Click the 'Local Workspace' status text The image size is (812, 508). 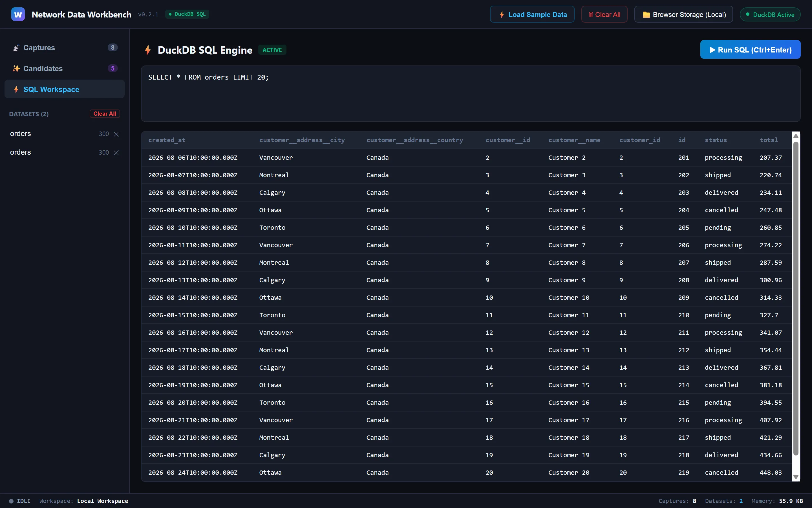click(102, 501)
